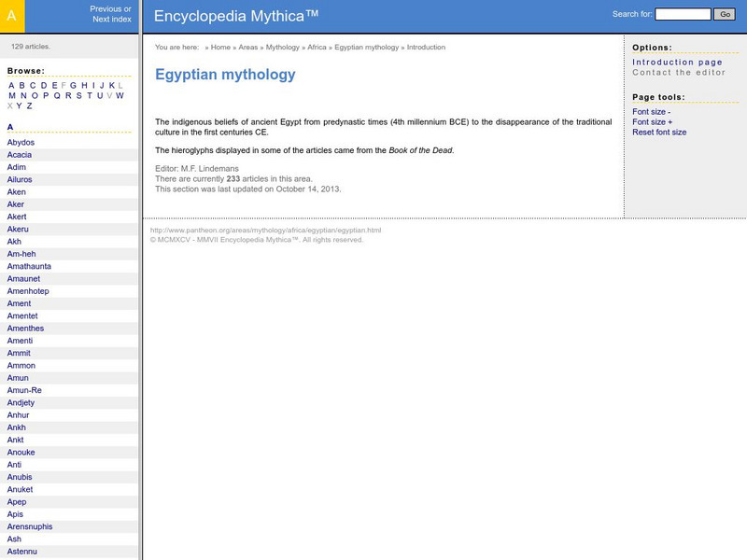Browse to letter D index

click(x=44, y=85)
